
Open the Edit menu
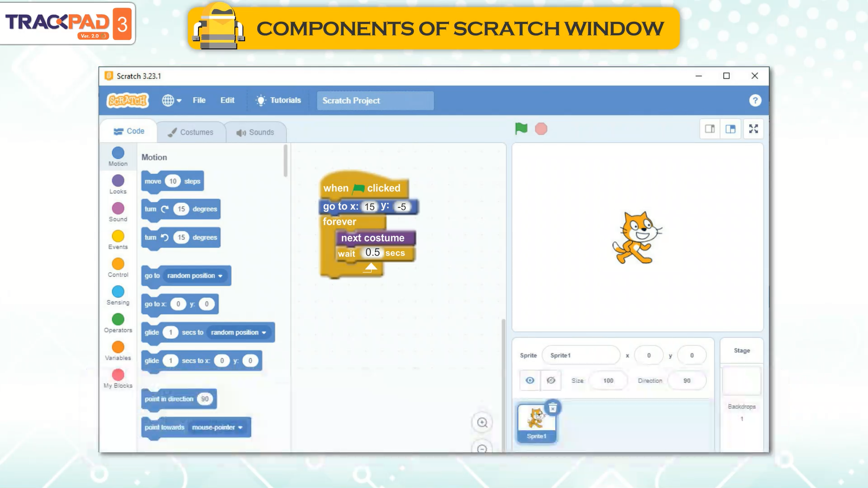(x=227, y=100)
